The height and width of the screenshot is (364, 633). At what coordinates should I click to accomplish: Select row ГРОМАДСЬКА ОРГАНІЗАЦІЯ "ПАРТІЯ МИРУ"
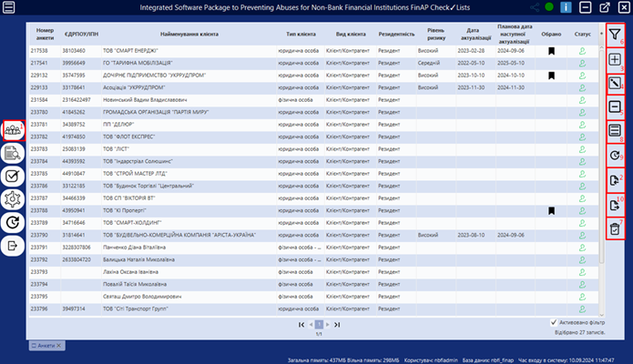[x=313, y=112]
